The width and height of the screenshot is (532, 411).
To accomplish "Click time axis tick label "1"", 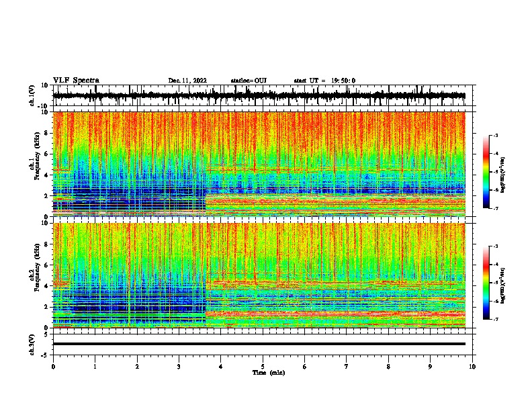I will click(95, 367).
